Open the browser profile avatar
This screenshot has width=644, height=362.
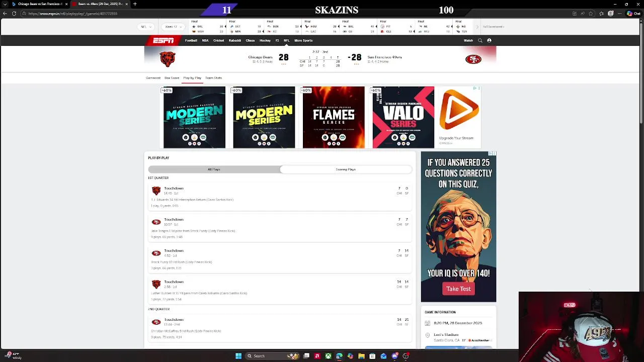click(x=611, y=14)
